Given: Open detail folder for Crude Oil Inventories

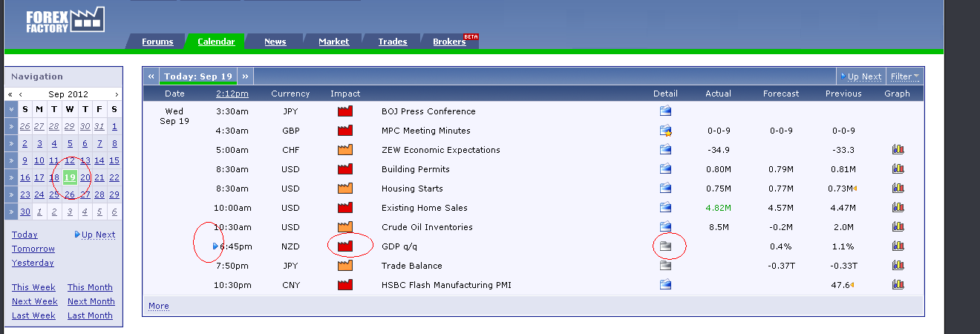Looking at the screenshot, I should [665, 227].
